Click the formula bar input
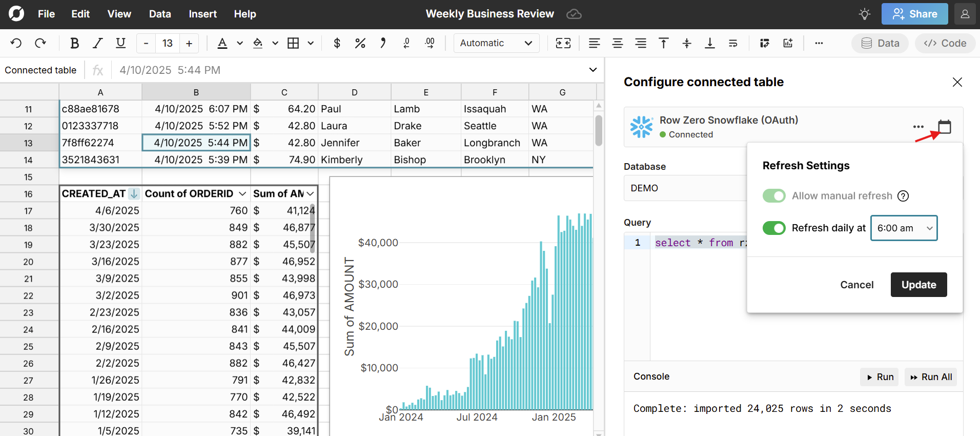Viewport: 980px width, 436px height. point(349,70)
